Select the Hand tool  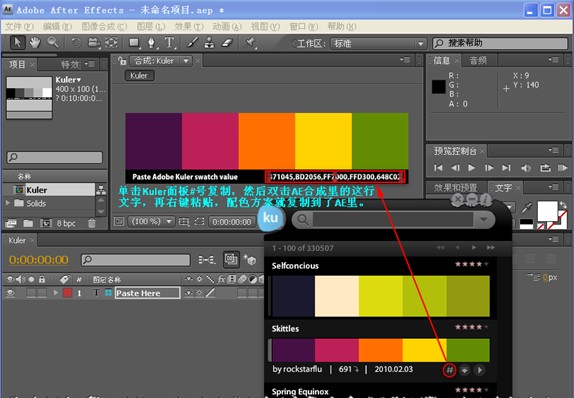[x=35, y=43]
